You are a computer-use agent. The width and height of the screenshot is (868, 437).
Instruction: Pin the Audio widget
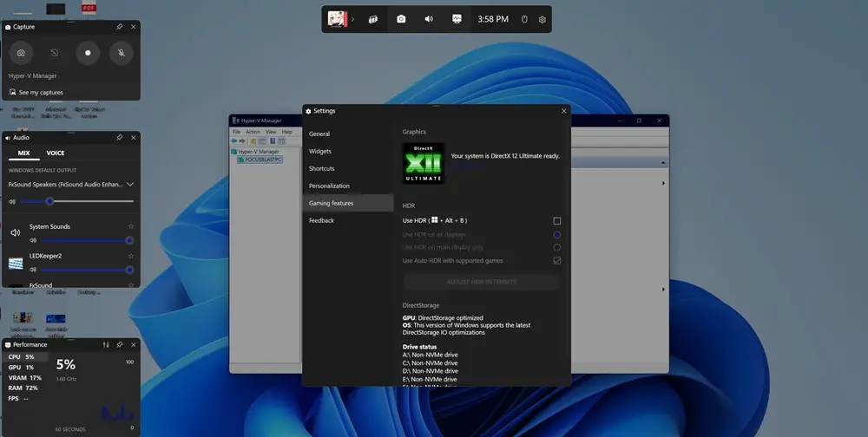[119, 137]
